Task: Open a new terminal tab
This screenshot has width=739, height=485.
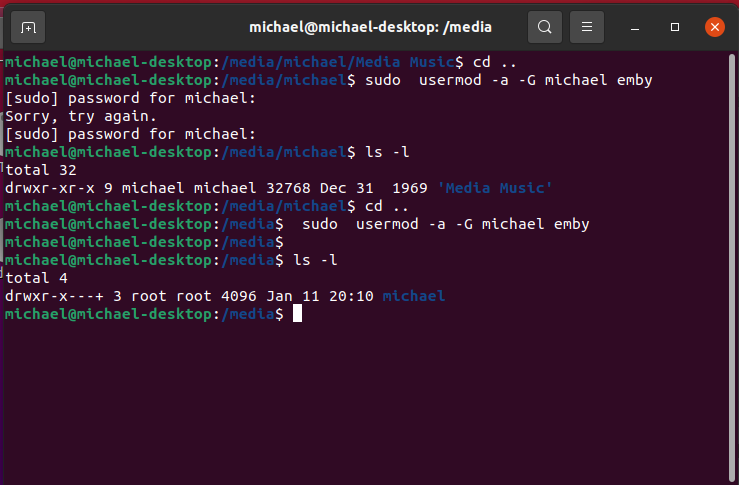Action: pos(28,27)
